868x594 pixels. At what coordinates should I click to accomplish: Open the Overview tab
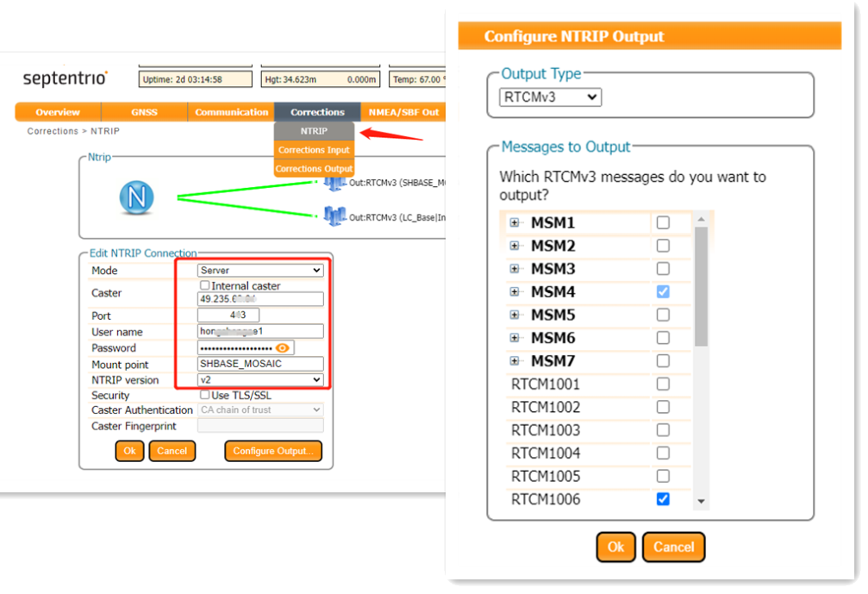58,112
